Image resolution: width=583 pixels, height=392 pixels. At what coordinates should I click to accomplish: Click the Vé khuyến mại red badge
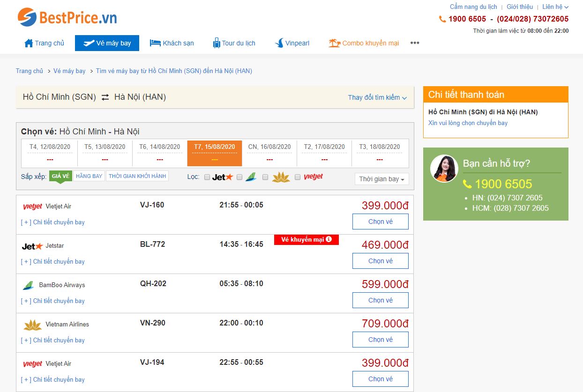click(x=306, y=240)
